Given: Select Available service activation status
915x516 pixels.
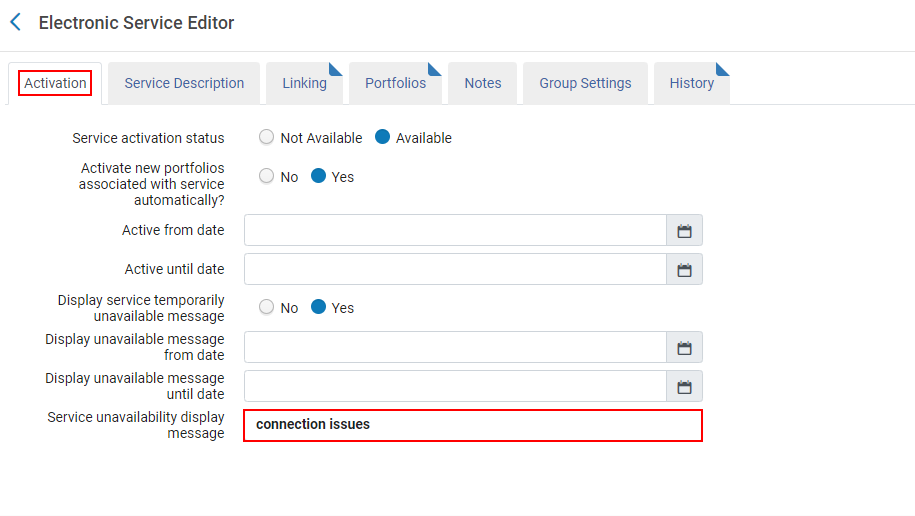Looking at the screenshot, I should pos(382,138).
